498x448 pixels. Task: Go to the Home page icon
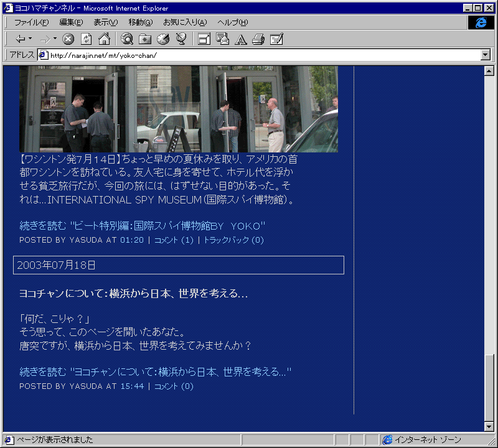(104, 39)
